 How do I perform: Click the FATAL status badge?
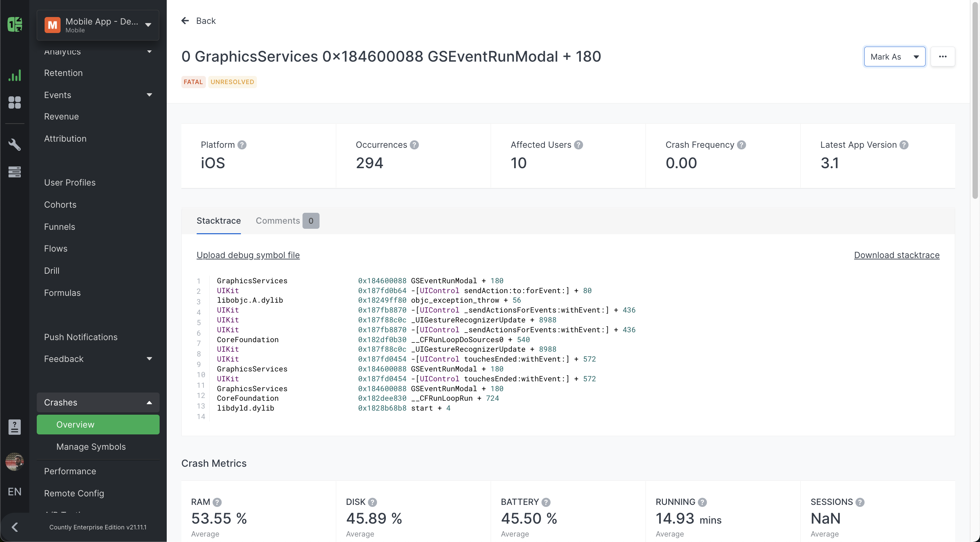tap(193, 82)
